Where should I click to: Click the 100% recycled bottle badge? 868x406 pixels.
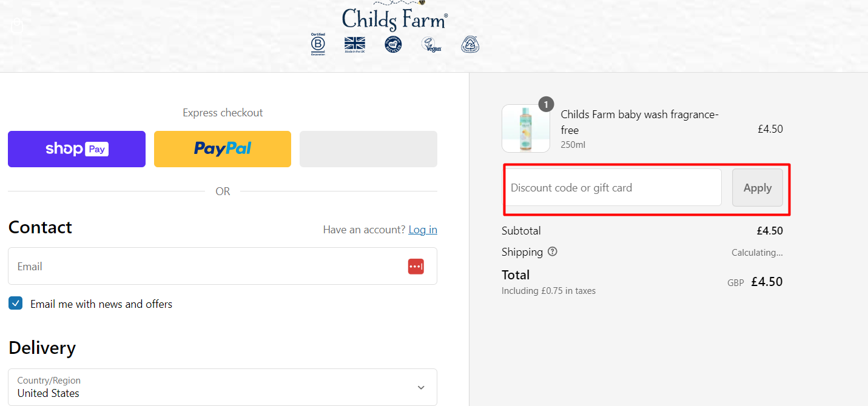point(393,44)
